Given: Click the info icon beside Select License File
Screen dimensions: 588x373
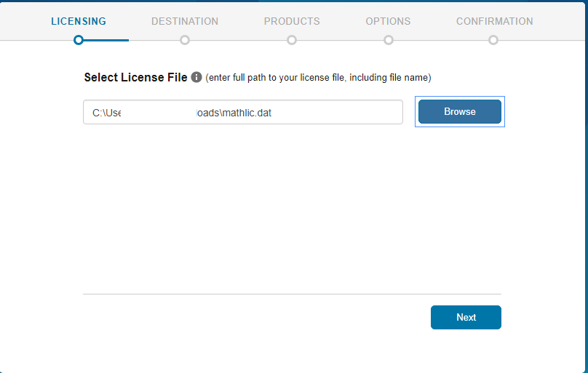Looking at the screenshot, I should [196, 77].
